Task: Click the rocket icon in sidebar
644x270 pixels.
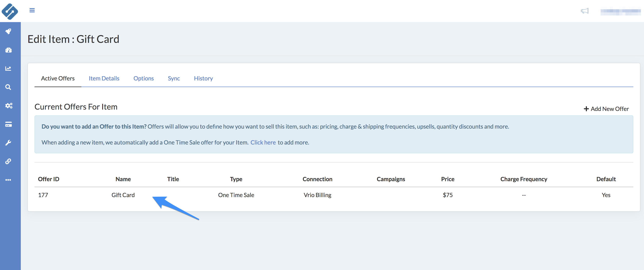Action: (8, 31)
